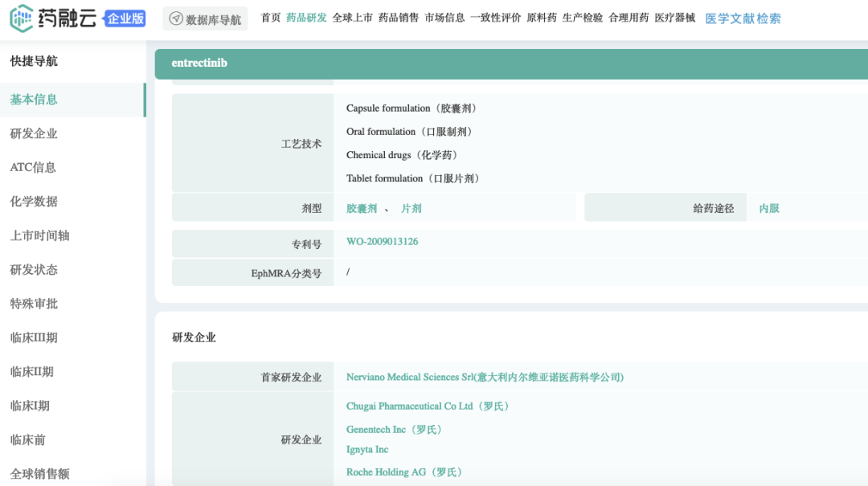Viewport: 868px width, 486px height.
Task: Open 上市时间轴 in sidebar
Action: click(x=39, y=235)
